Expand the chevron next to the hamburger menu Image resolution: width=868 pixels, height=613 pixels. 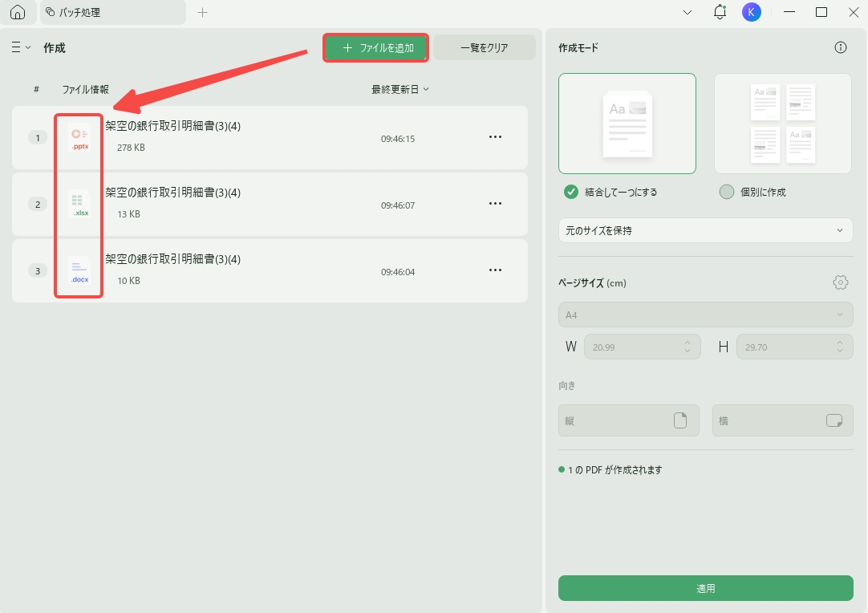[27, 47]
